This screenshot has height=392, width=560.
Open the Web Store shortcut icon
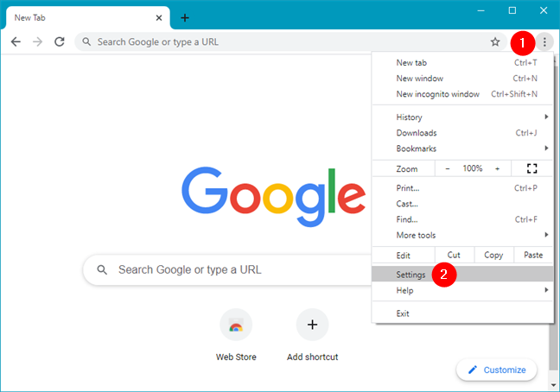click(236, 325)
